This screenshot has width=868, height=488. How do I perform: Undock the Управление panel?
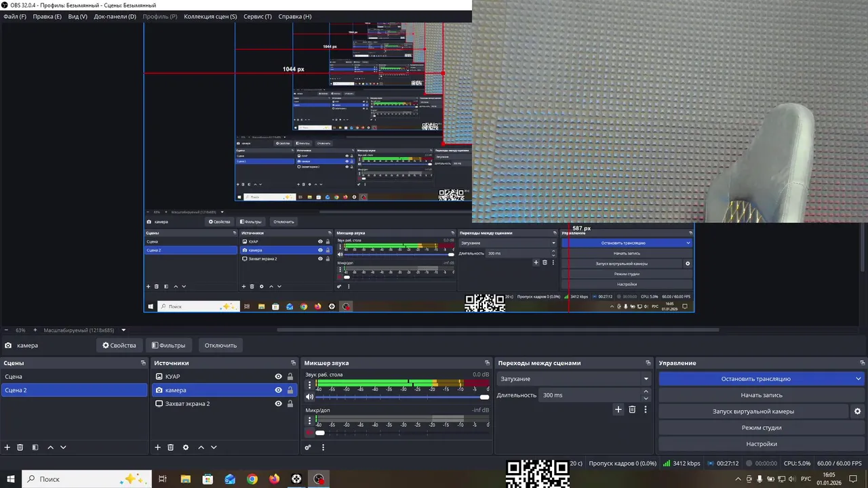pos(862,363)
